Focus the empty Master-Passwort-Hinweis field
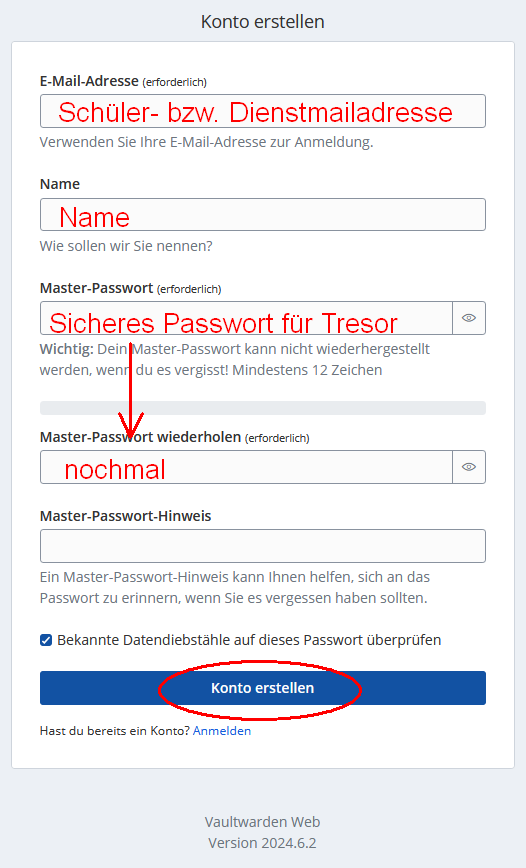The height and width of the screenshot is (868, 526). point(262,546)
